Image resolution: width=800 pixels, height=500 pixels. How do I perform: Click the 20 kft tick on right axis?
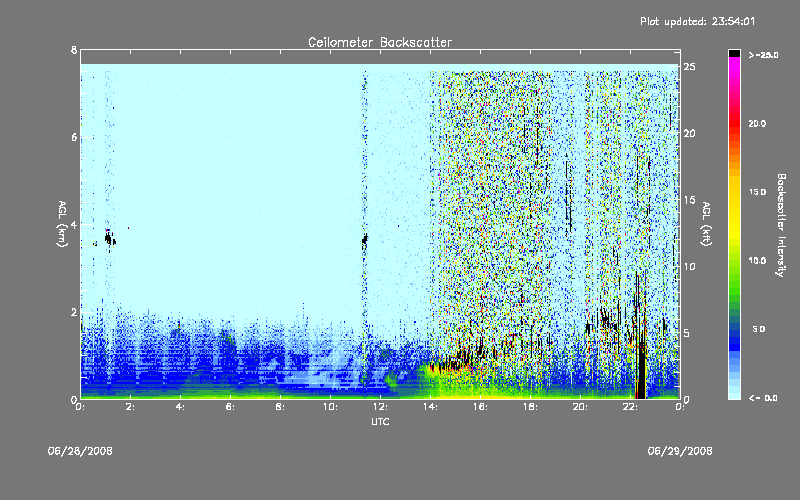689,133
